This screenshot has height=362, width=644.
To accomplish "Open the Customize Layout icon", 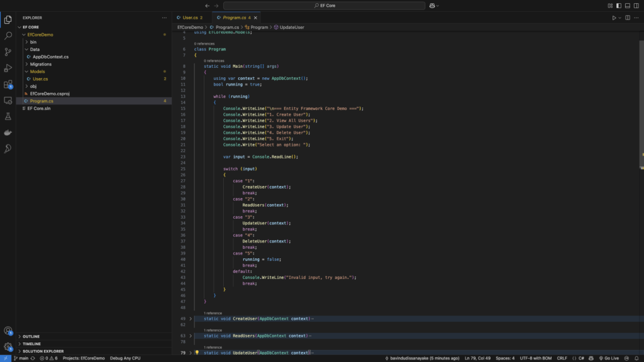I will tap(610, 6).
